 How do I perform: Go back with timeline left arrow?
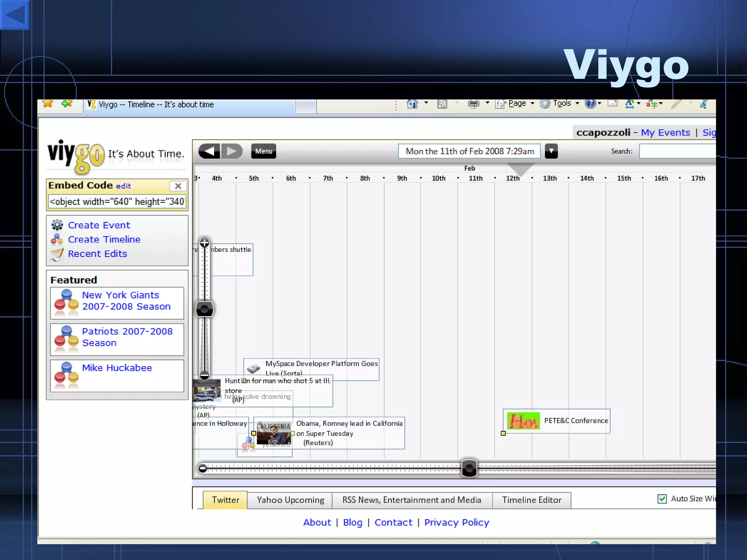point(209,151)
